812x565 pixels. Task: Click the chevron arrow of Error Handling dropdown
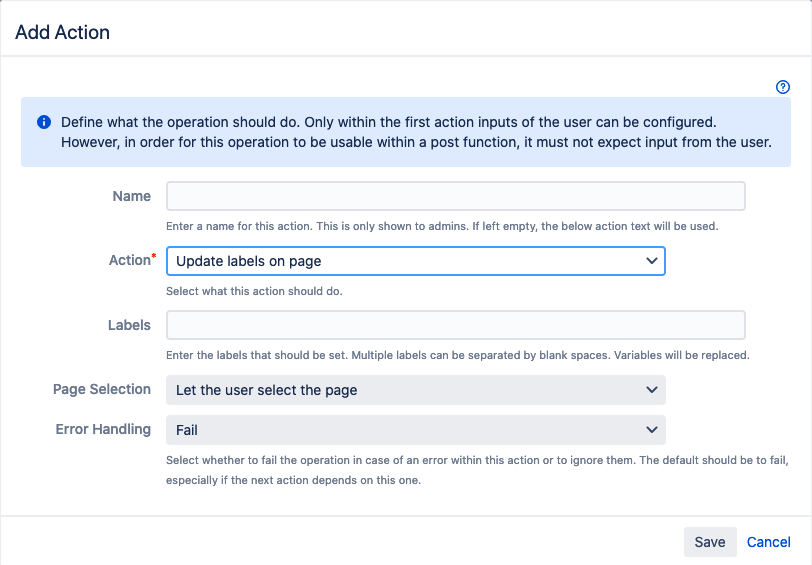tap(652, 430)
